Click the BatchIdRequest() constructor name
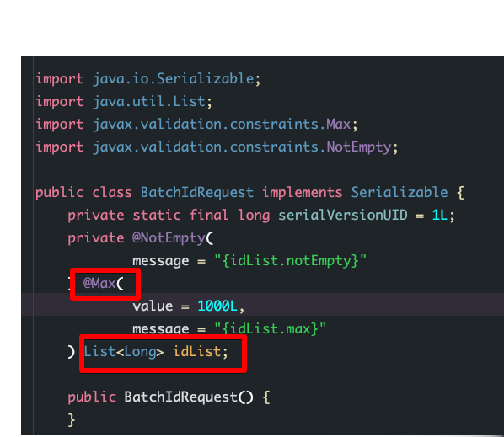Viewport: 504px width, 437px height. (x=180, y=397)
